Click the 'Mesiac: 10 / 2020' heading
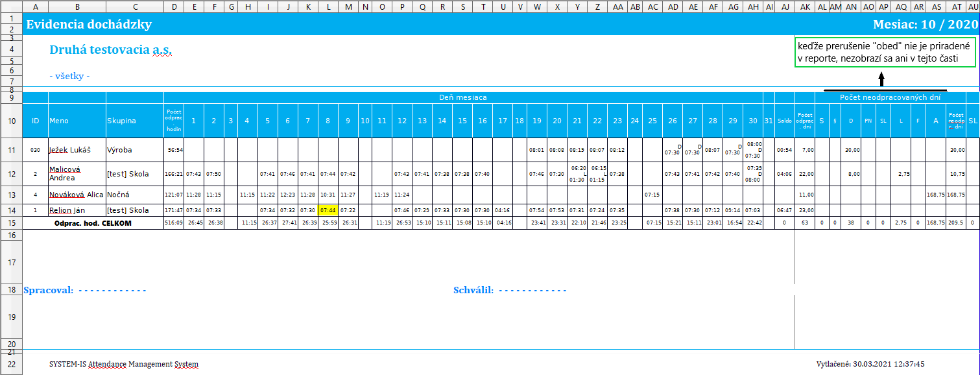980x375 pixels. [x=926, y=25]
